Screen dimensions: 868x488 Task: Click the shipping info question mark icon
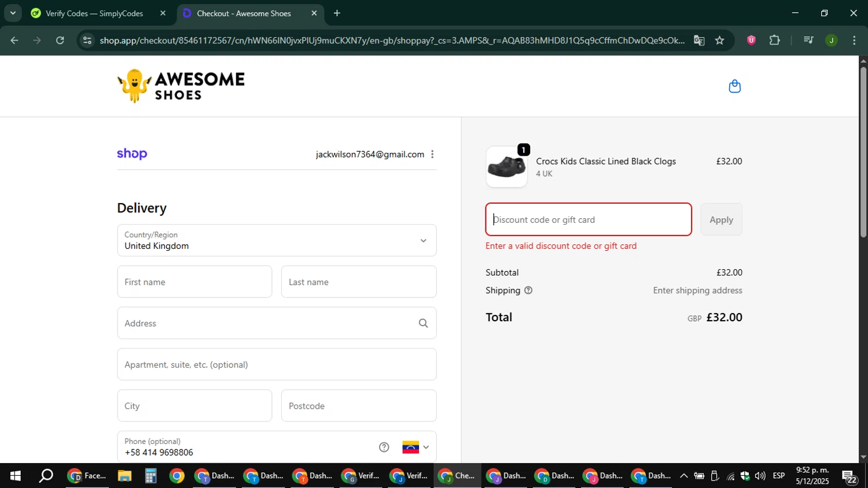tap(528, 291)
